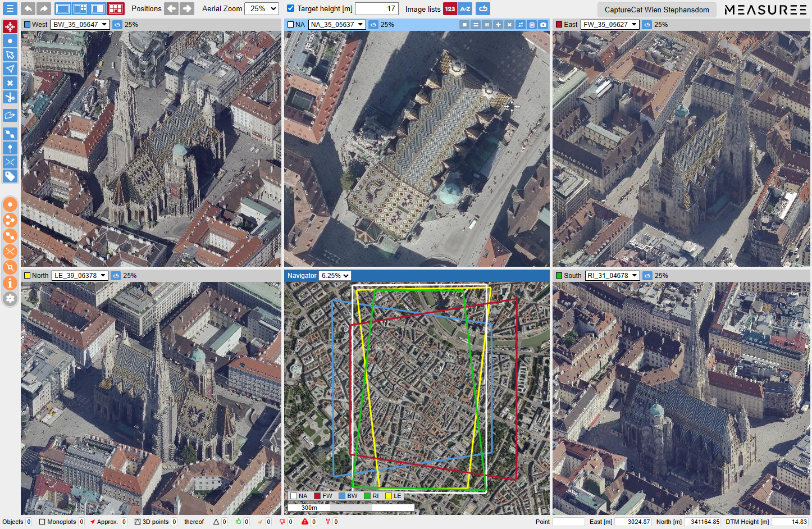Select the scissors cut tool
The width and height of the screenshot is (812, 529).
coord(10,97)
